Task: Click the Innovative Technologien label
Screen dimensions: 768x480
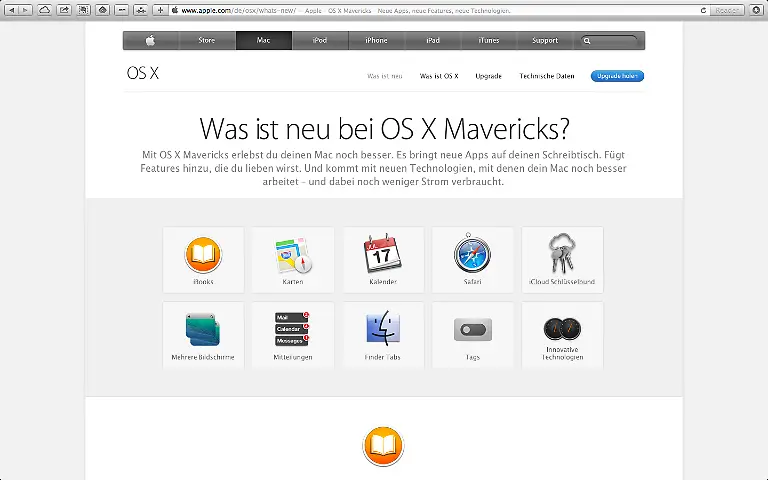Action: point(562,353)
